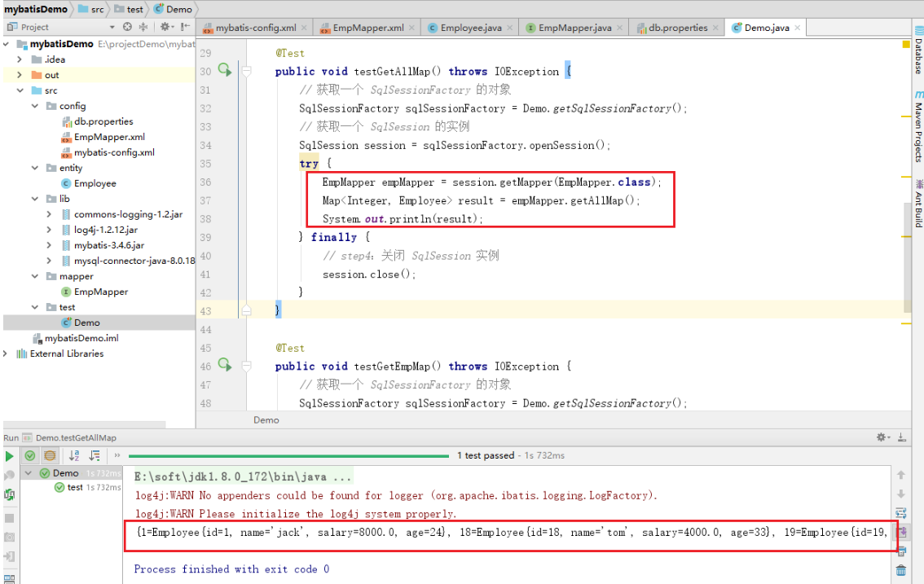Image resolution: width=924 pixels, height=584 pixels.
Task: Toggle Soft-Wrap in console
Action: [901, 513]
